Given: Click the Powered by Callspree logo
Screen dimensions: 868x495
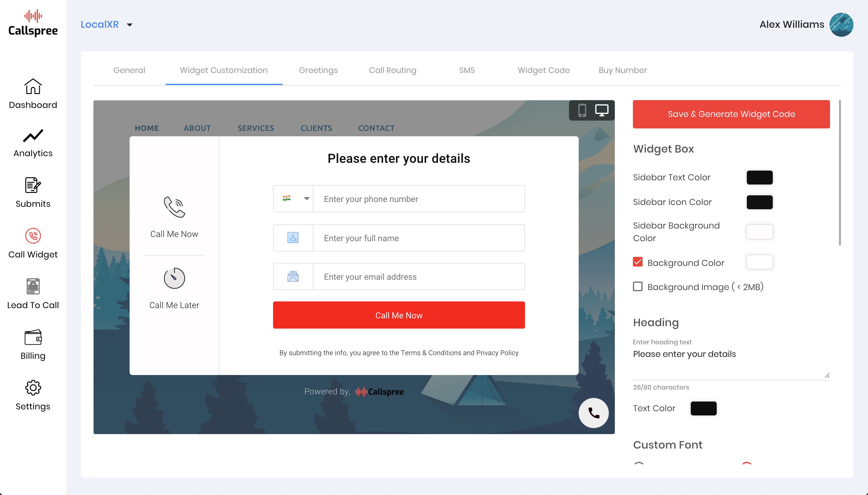Looking at the screenshot, I should [379, 392].
